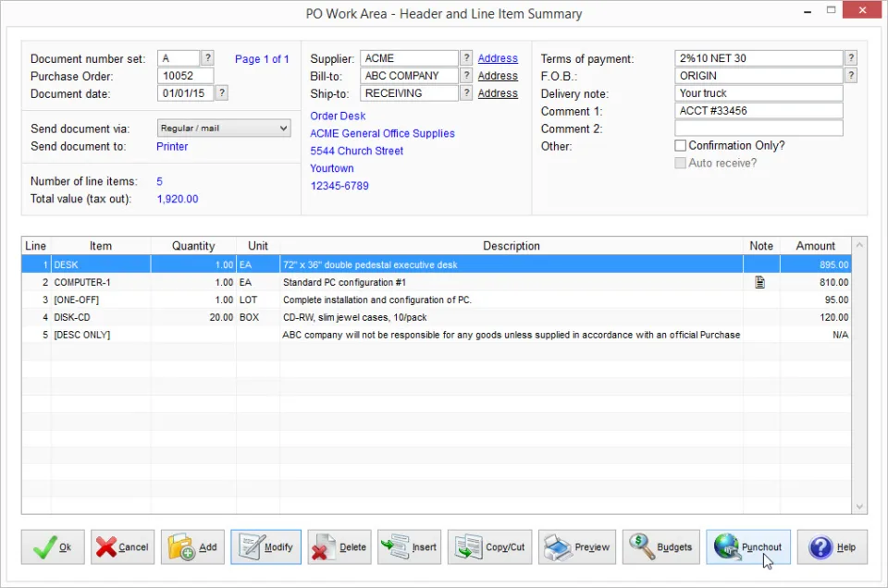Viewport: 888px width, 588px height.
Task: Insert a line item above
Action: point(410,546)
